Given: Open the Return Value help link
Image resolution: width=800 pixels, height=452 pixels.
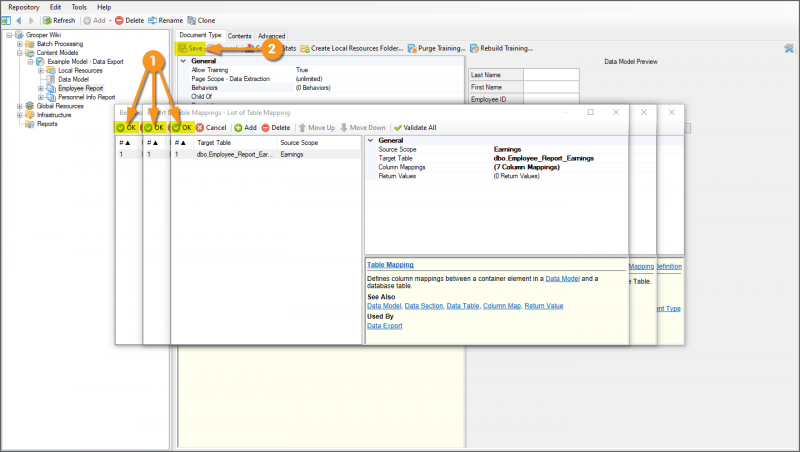Looking at the screenshot, I should tap(544, 306).
